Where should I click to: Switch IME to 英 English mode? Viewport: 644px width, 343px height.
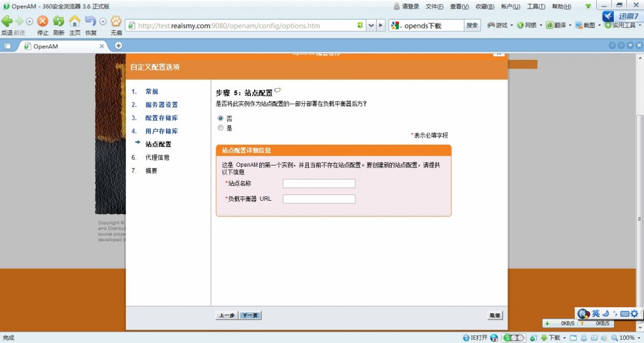pyautogui.click(x=596, y=313)
